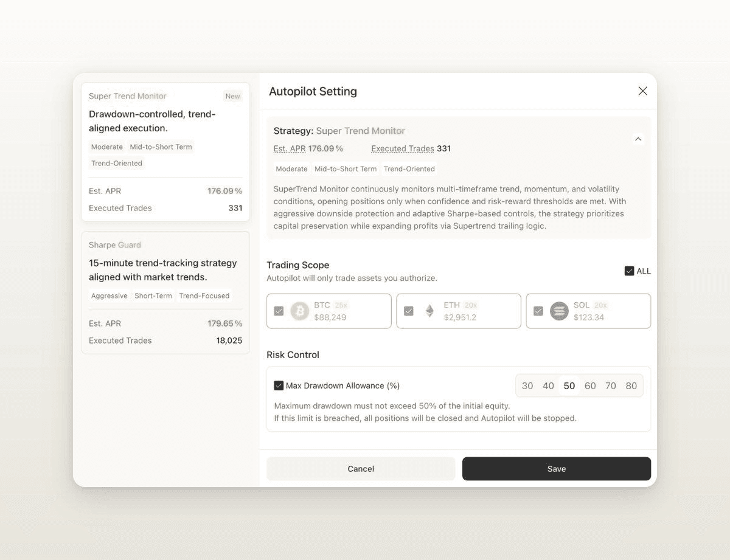Toggle the ALL assets checkbox

(x=630, y=271)
